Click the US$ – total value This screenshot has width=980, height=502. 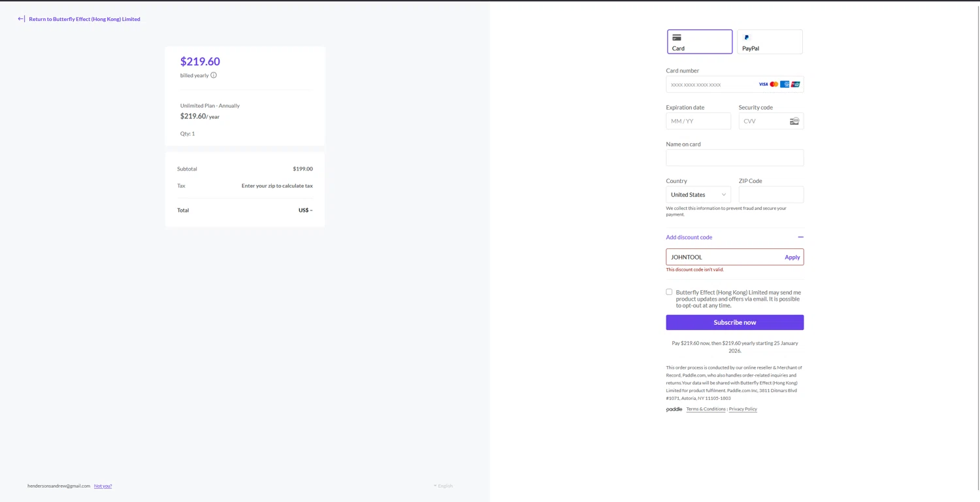306,210
